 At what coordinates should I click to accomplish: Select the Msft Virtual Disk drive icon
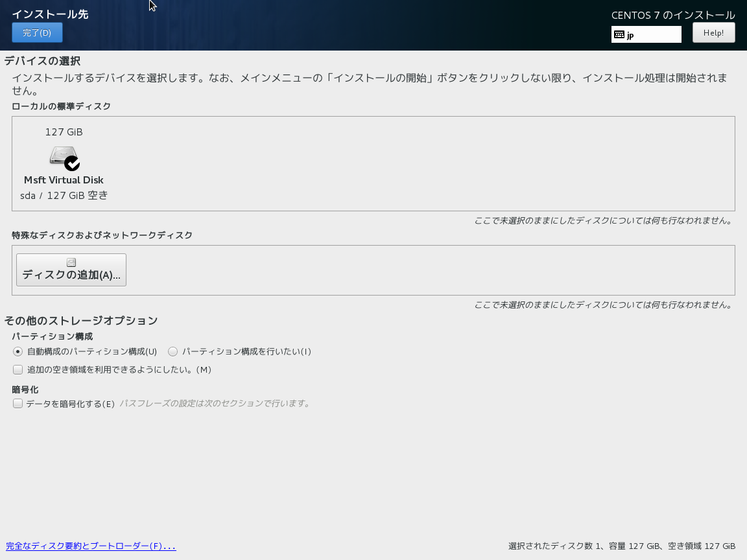point(64,157)
